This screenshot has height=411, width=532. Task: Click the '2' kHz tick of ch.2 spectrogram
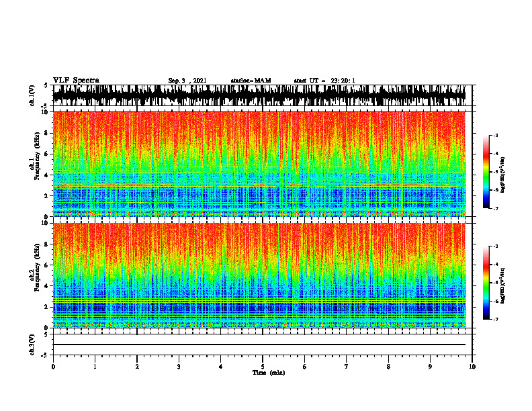click(47, 307)
